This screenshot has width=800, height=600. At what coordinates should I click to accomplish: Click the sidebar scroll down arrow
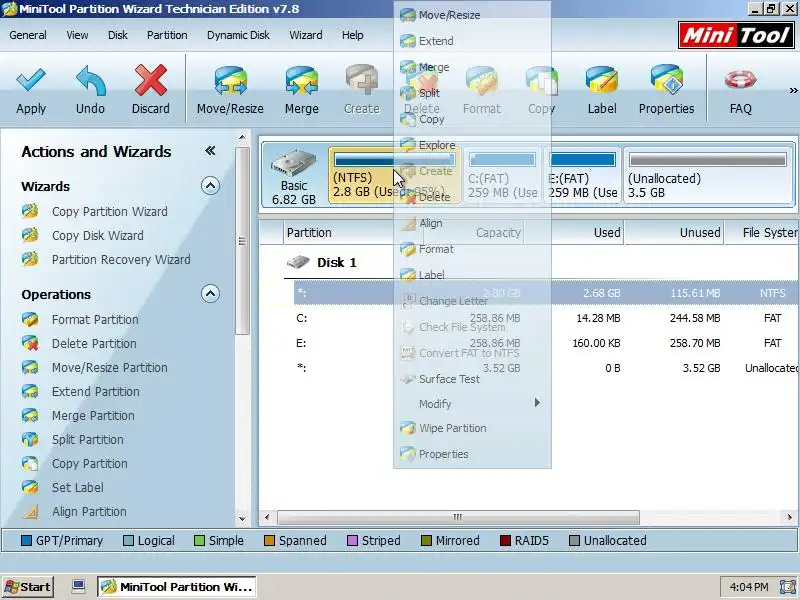(242, 519)
